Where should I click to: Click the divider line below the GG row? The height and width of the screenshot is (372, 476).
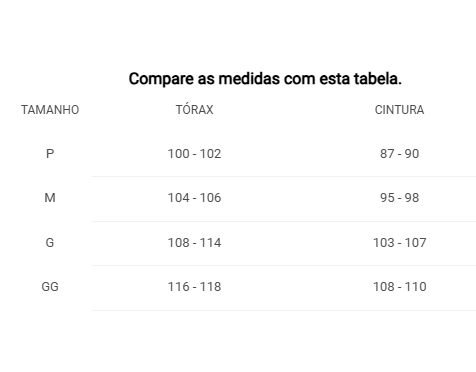[284, 310]
